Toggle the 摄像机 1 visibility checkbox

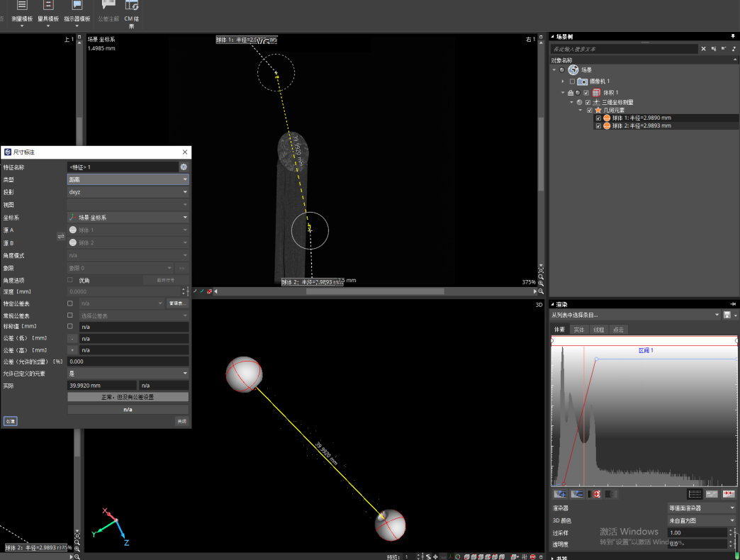[572, 81]
